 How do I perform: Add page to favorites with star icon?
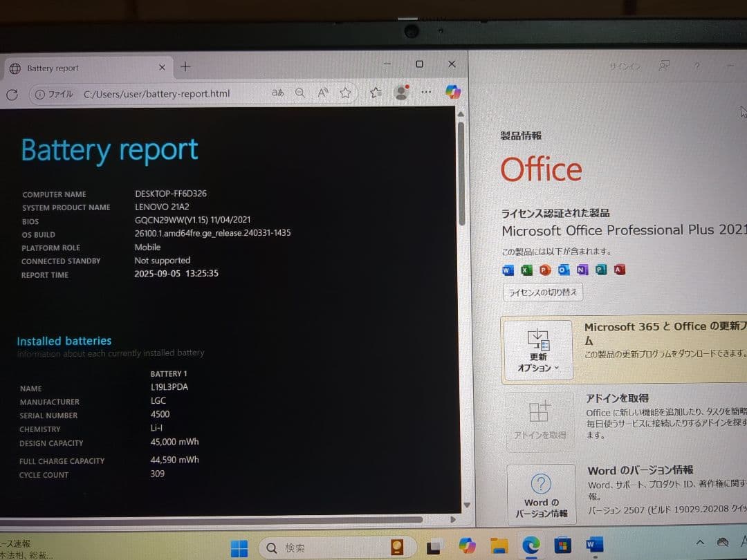click(345, 93)
